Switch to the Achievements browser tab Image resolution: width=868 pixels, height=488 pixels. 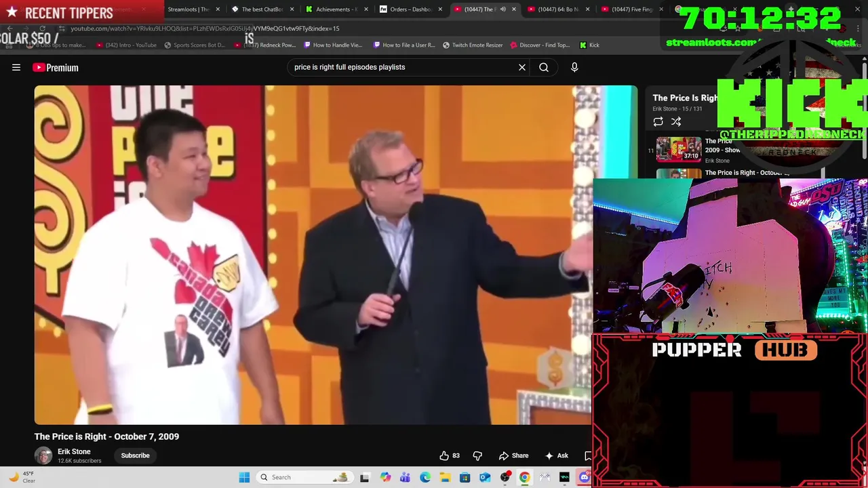pos(336,9)
